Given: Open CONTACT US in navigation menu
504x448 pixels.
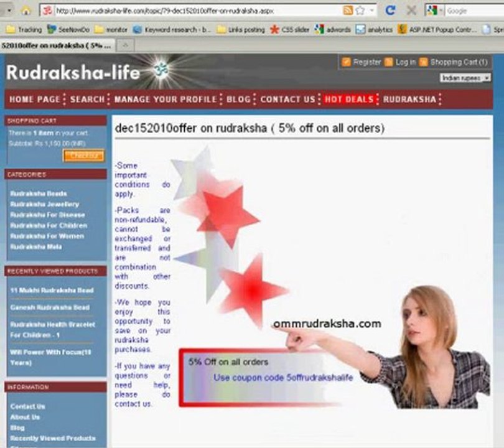Looking at the screenshot, I should coord(288,100).
